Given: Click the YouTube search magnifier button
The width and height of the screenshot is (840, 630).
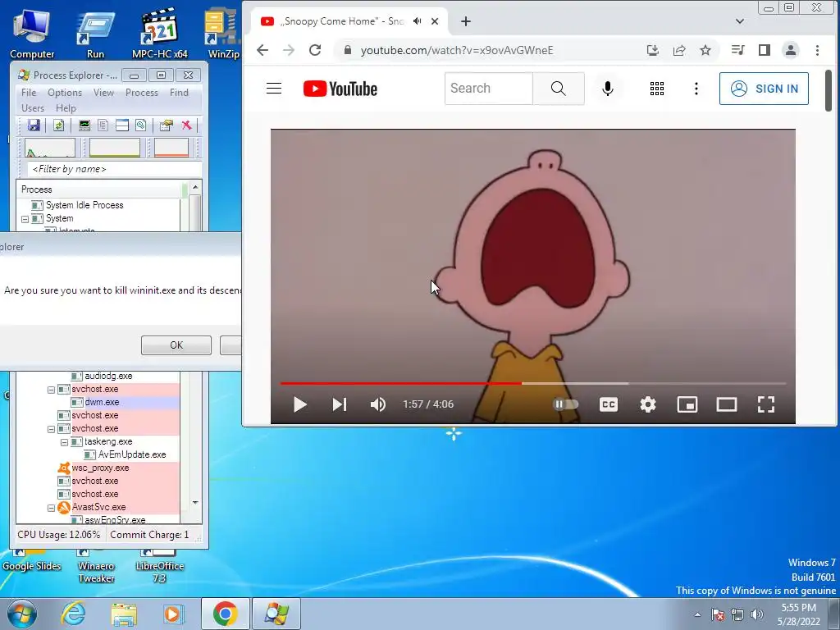Looking at the screenshot, I should (558, 89).
